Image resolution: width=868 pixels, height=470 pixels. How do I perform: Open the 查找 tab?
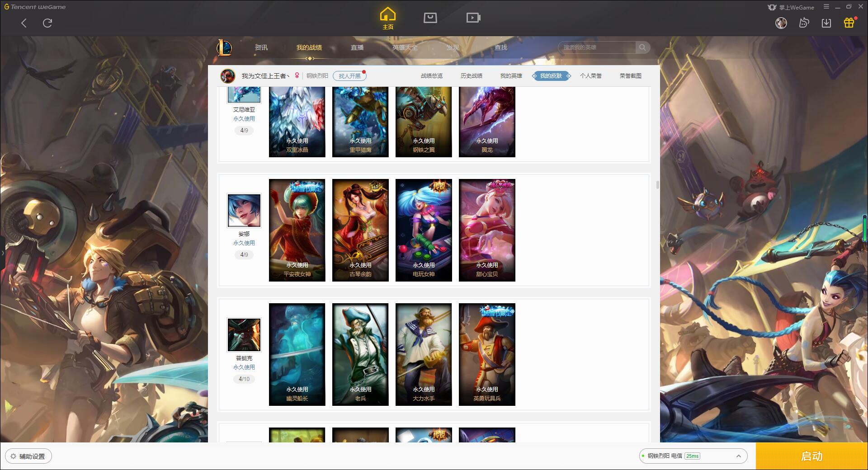[x=501, y=47]
